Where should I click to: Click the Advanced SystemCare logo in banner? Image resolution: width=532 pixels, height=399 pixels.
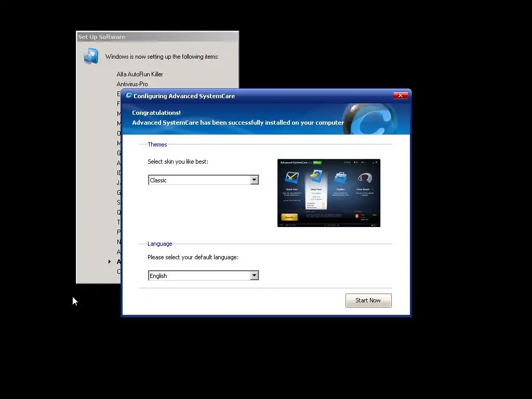click(x=370, y=119)
